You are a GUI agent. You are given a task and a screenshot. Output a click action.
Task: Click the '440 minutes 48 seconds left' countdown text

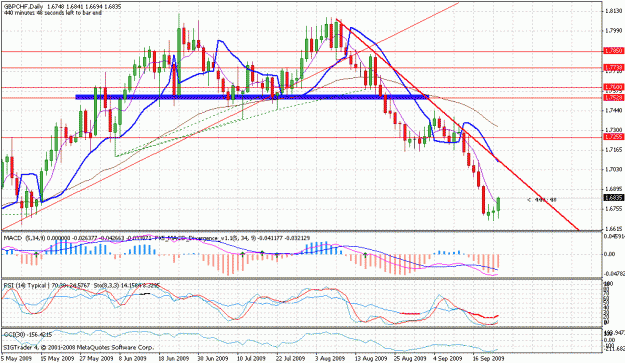pyautogui.click(x=52, y=13)
